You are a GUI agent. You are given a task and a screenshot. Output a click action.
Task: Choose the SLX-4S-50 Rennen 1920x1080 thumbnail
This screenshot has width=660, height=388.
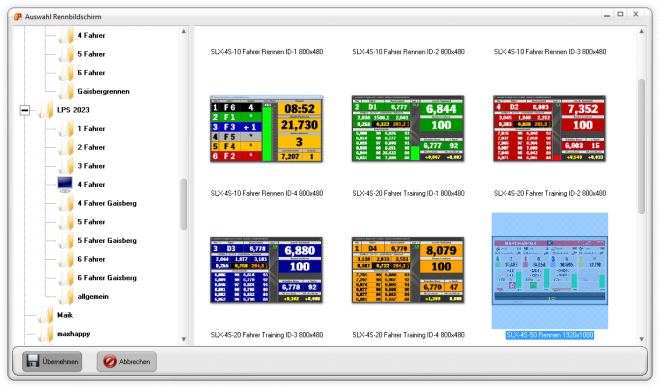coord(550,270)
